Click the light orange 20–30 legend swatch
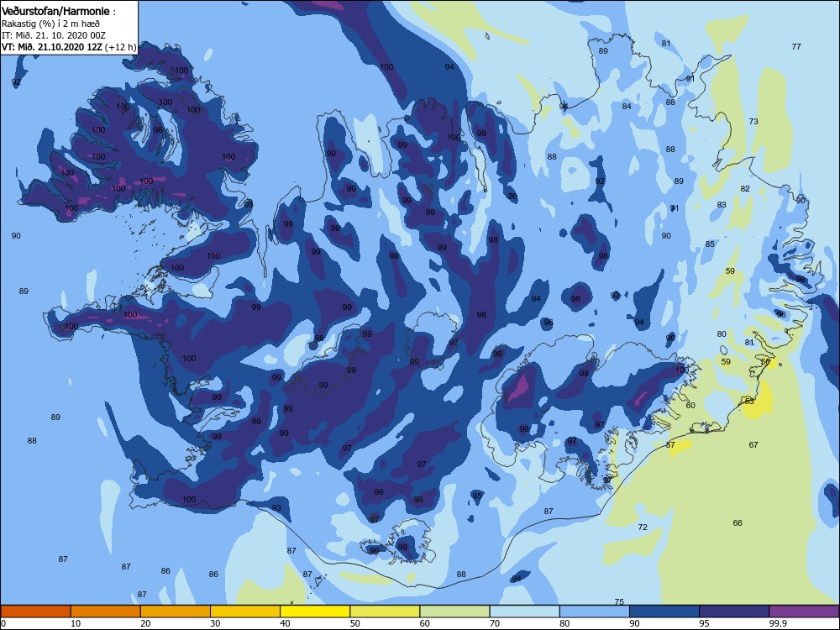This screenshot has width=840, height=630. (x=176, y=612)
